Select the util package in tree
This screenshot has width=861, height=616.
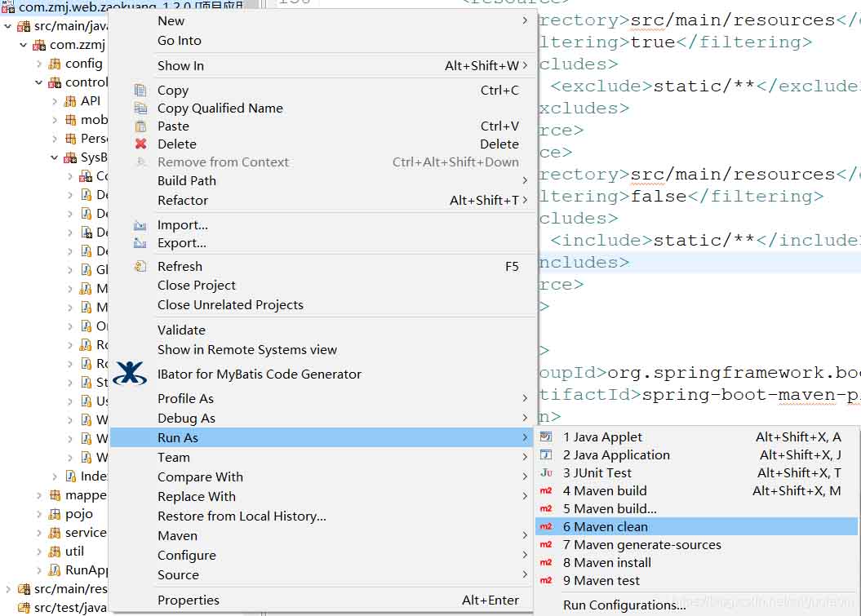coord(74,552)
